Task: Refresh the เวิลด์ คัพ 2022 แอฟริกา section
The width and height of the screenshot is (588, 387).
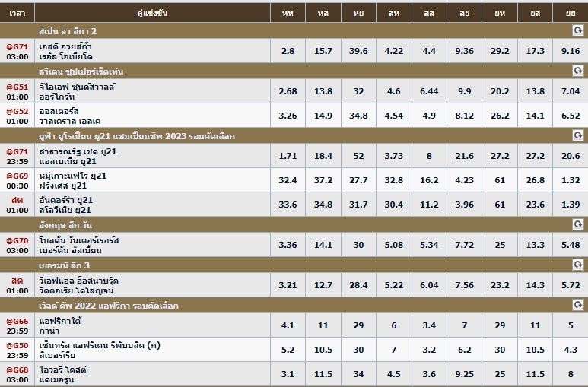Action: [577, 305]
